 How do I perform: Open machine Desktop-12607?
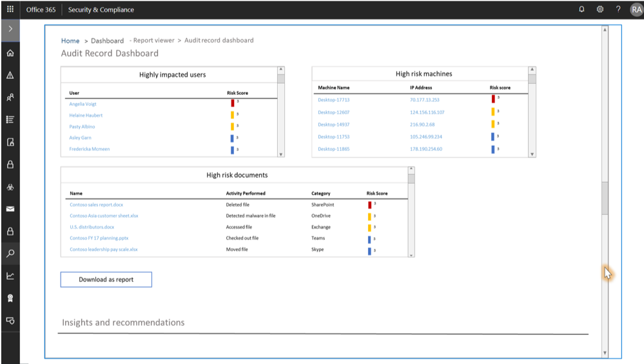(x=333, y=112)
